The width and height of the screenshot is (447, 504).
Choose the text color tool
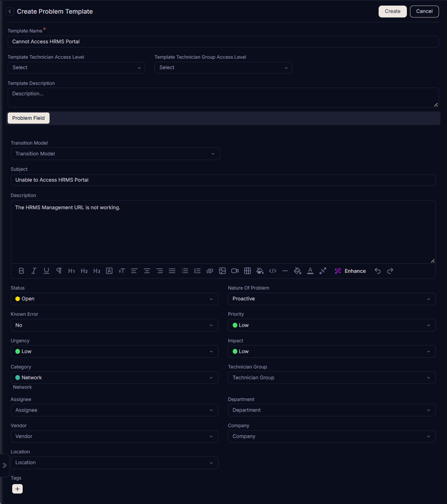(310, 271)
